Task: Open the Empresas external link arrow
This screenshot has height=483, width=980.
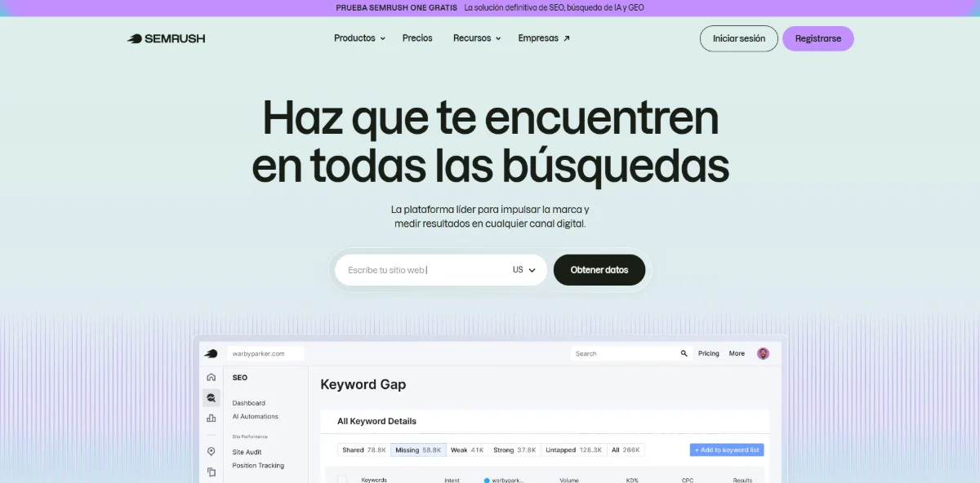Action: [567, 38]
